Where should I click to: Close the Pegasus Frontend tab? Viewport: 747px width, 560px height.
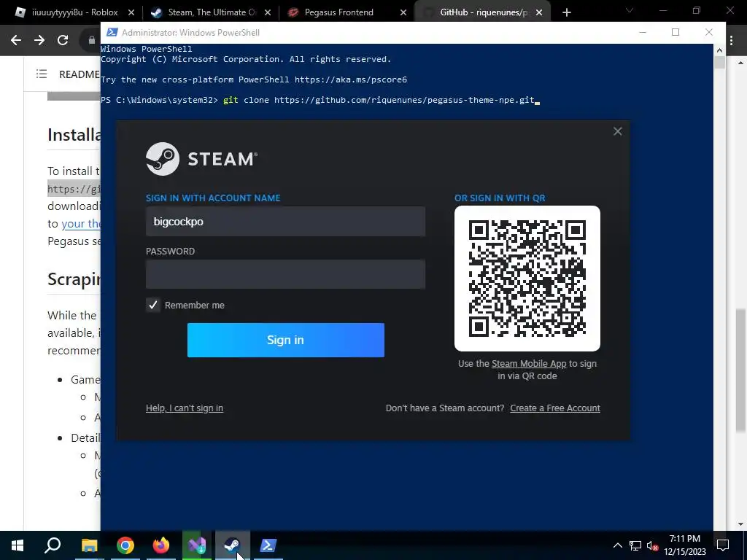coord(403,12)
